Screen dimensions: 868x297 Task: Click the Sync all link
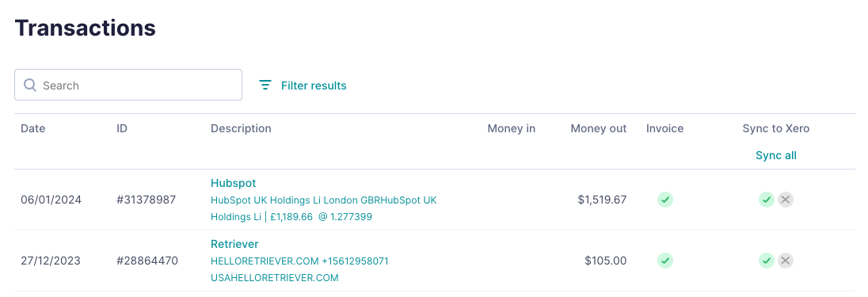click(x=775, y=155)
